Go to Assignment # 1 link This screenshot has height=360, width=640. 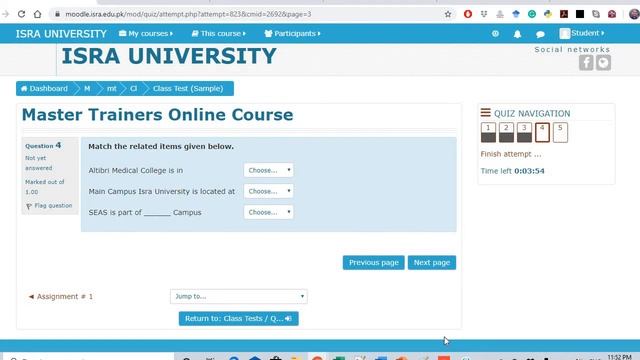[x=60, y=296]
